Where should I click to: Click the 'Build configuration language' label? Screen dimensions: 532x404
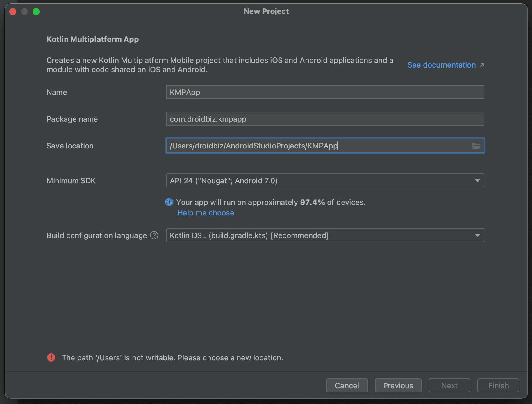pyautogui.click(x=97, y=235)
